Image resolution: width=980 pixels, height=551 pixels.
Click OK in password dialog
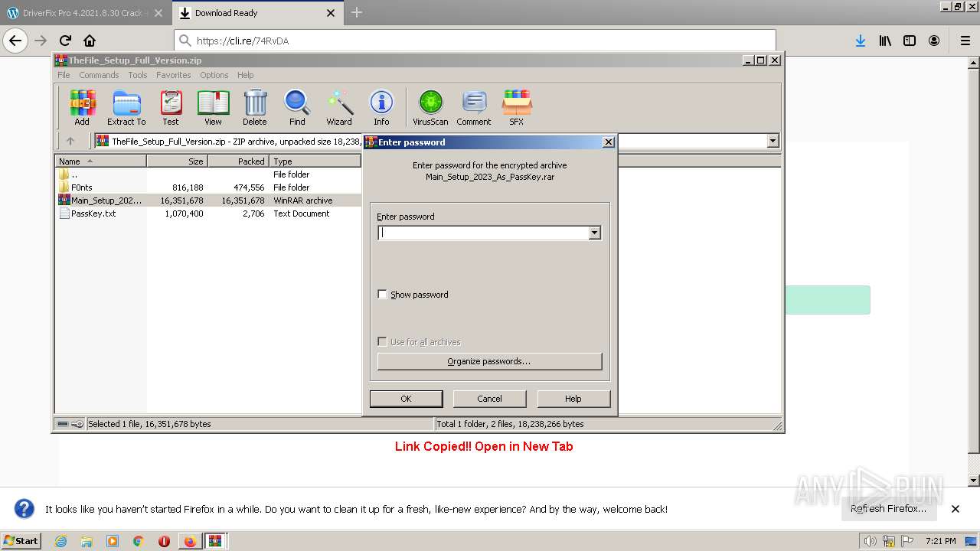[406, 399]
